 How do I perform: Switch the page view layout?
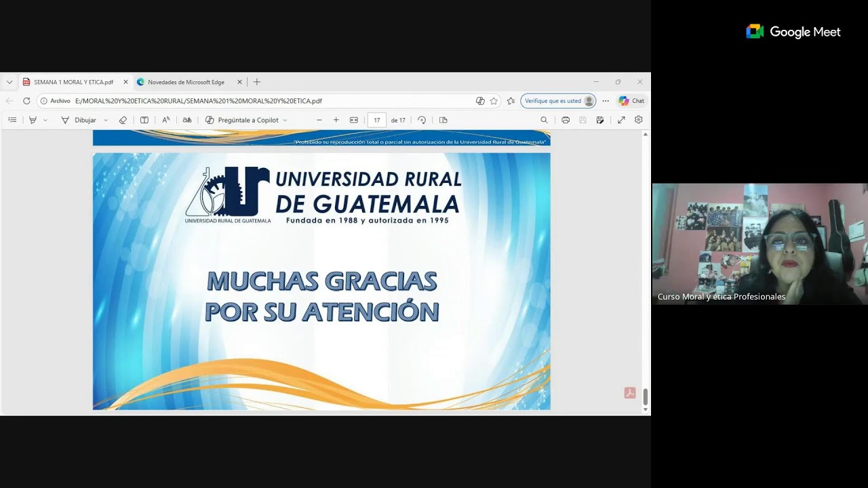[x=443, y=120]
